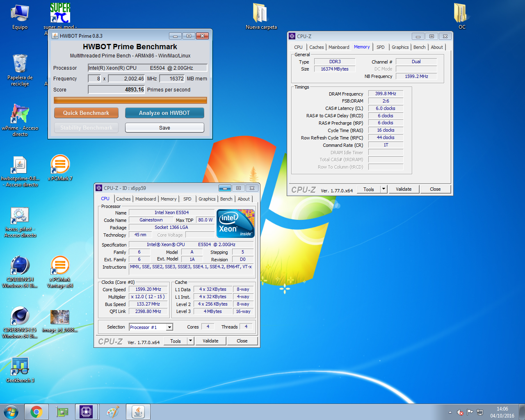Click Tools button in CPU-Z memory window
The height and width of the screenshot is (420, 525).
(x=369, y=189)
